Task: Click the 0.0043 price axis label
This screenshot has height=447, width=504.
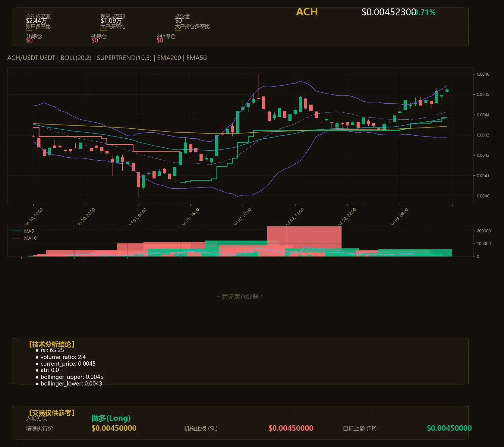Action: [483, 135]
